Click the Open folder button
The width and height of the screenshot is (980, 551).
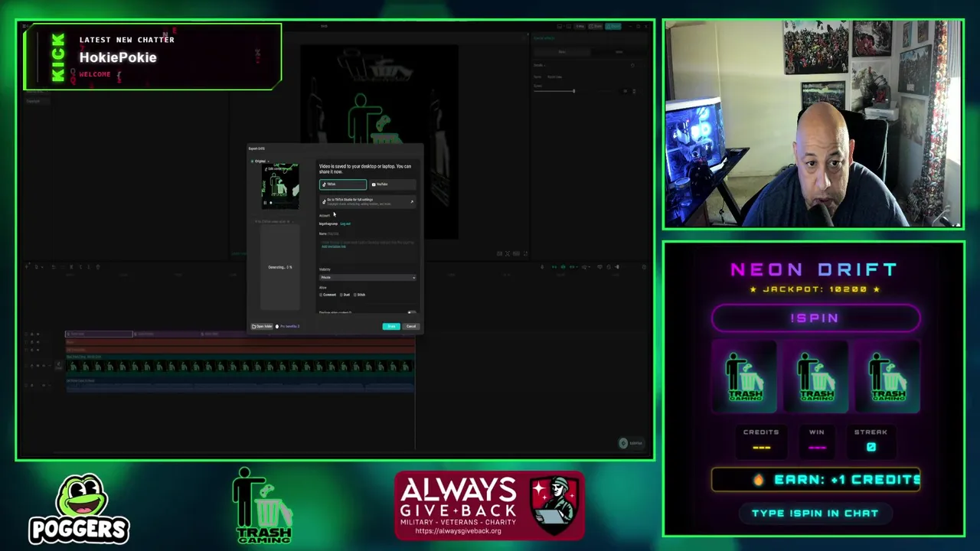pos(262,326)
